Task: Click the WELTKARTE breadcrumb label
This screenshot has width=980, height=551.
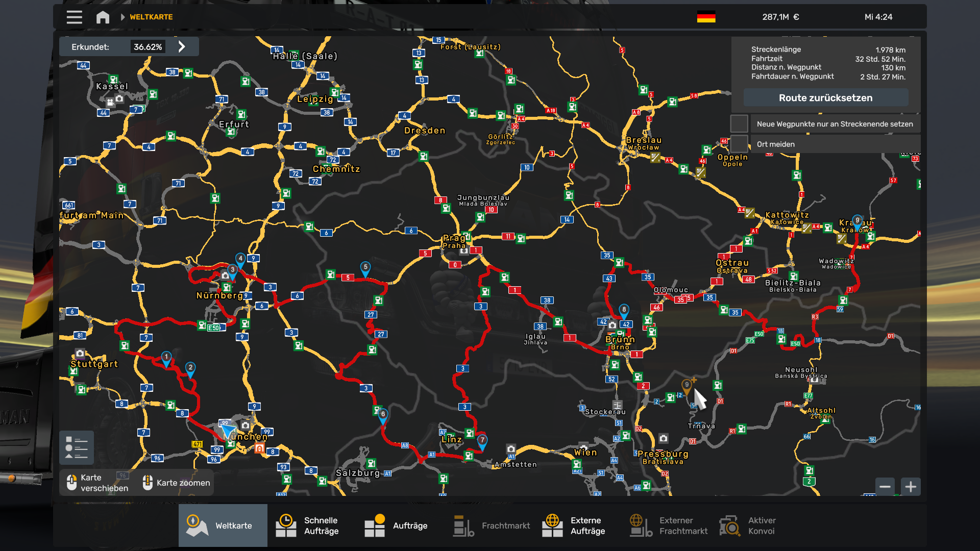Action: pos(151,17)
